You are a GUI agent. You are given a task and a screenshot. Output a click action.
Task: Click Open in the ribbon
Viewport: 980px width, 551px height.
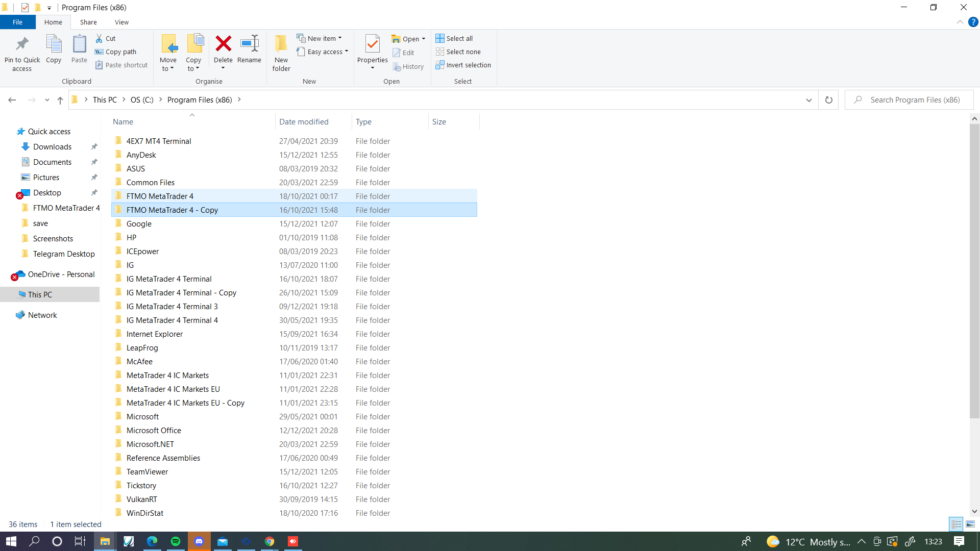[x=408, y=39]
